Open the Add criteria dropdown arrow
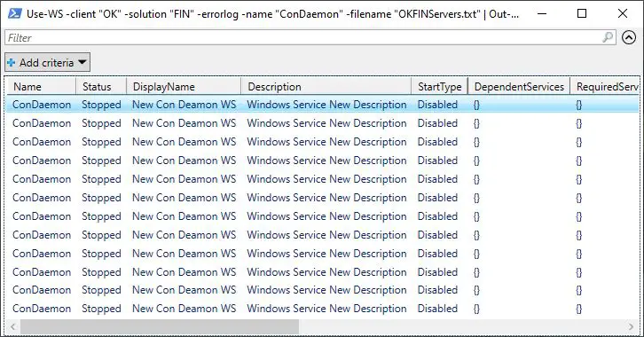Viewport: 644px width, 337px height. 82,62
